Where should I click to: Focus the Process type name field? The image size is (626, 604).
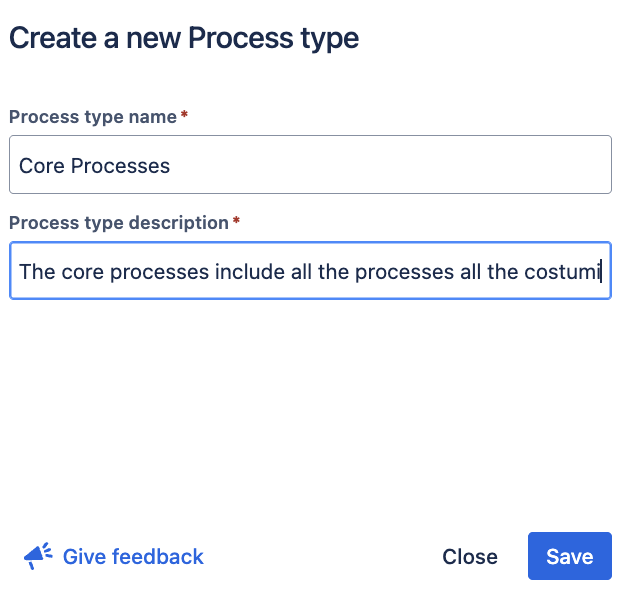pyautogui.click(x=310, y=165)
